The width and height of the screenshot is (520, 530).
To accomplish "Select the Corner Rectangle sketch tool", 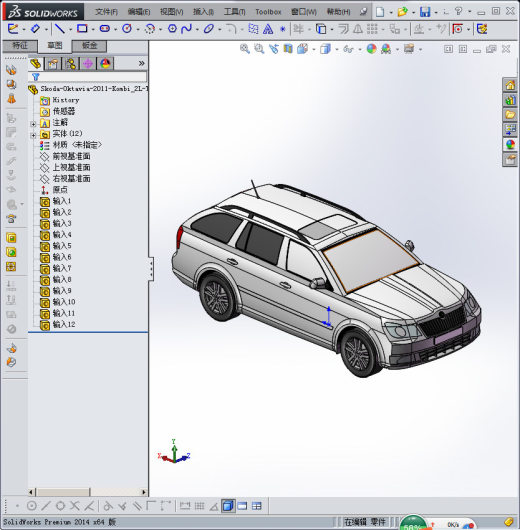I will [x=82, y=29].
